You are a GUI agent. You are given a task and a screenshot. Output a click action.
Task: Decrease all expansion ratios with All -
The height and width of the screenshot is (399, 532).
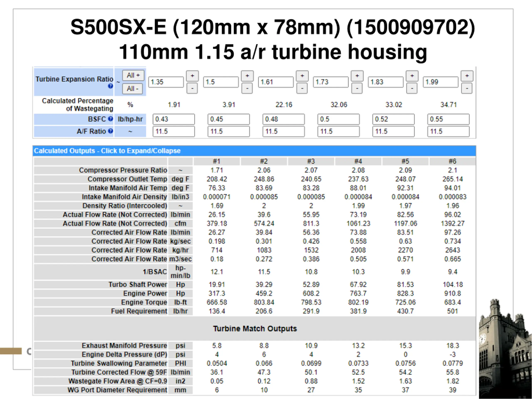(x=132, y=89)
